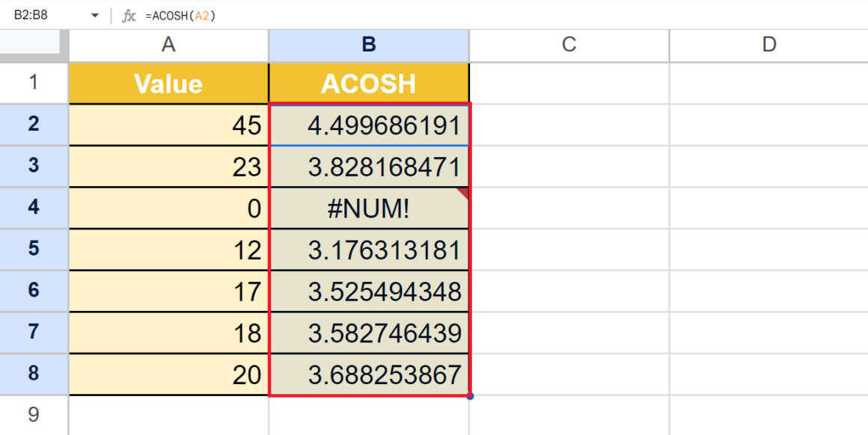Select the cell containing value 45
This screenshot has width=868, height=435.
coord(168,125)
